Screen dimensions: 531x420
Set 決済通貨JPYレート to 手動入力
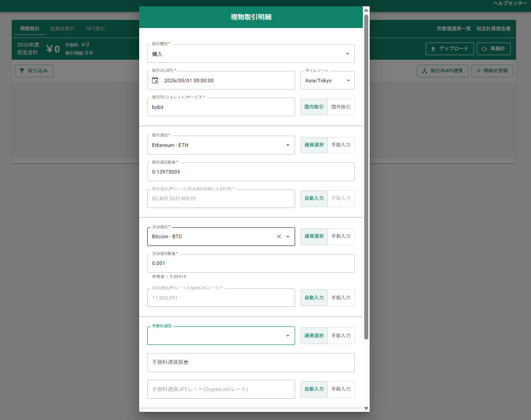point(341,298)
